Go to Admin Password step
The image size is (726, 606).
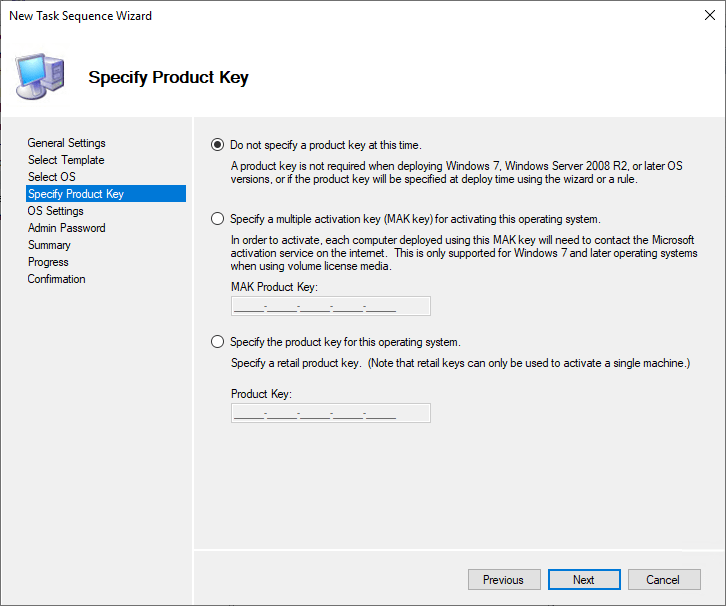tap(66, 228)
